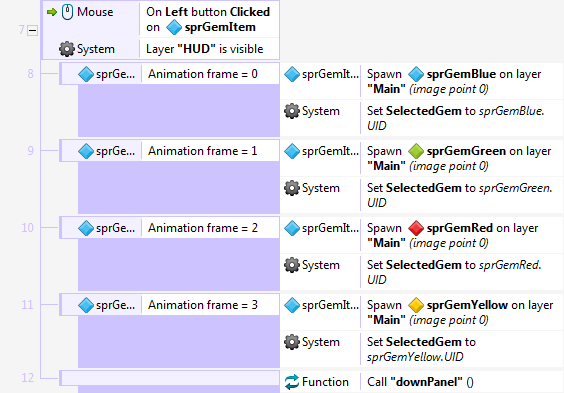Select the empty condition cell of event 12
The width and height of the screenshot is (564, 393).
point(170,378)
